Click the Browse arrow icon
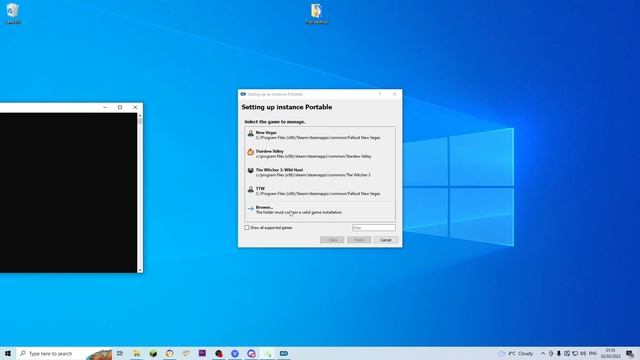Viewport: 640px width, 360px height. 251,208
